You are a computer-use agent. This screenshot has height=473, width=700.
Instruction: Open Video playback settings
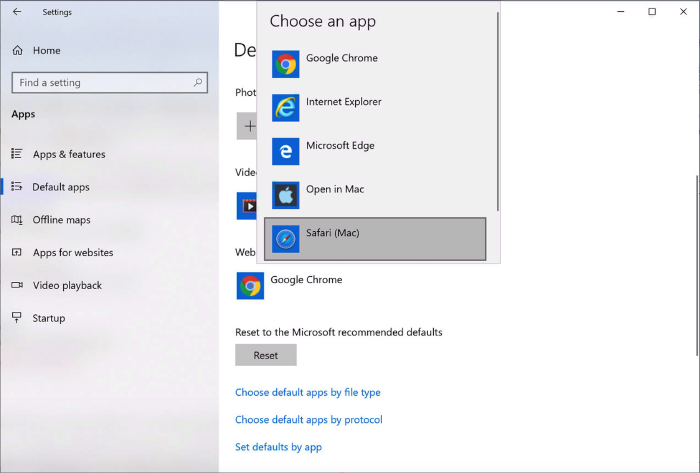click(x=67, y=285)
